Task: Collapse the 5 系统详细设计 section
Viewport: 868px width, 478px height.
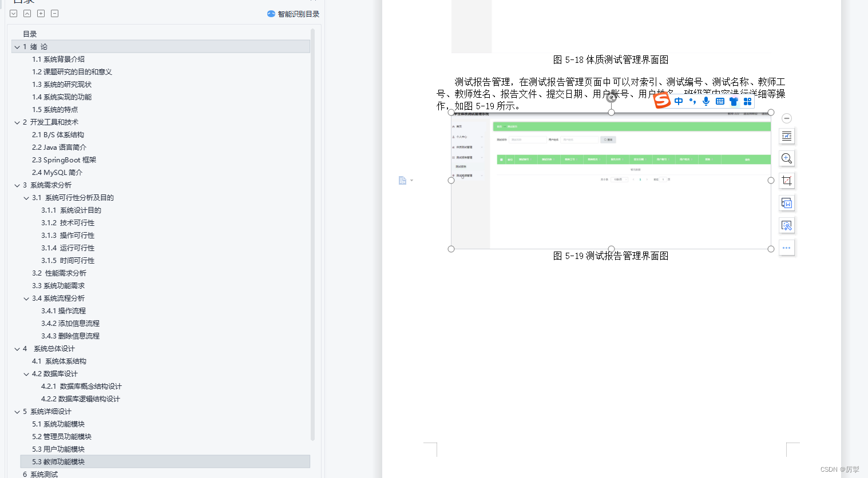Action: pos(17,412)
